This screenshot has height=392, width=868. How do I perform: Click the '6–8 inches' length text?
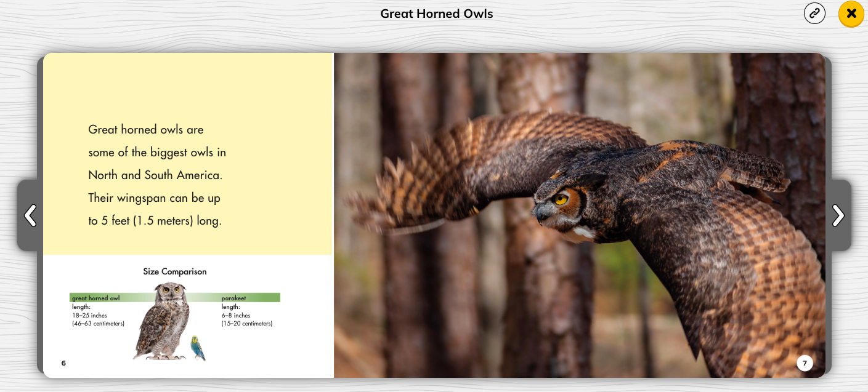click(x=236, y=316)
